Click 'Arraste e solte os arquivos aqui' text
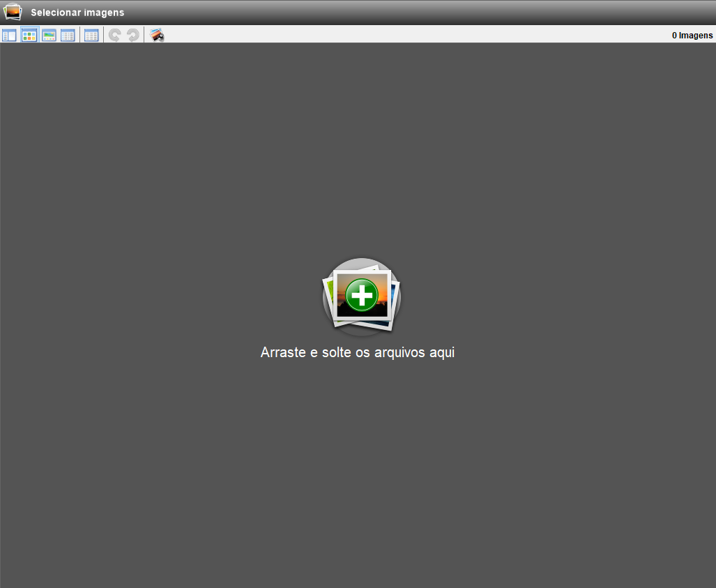Viewport: 716px width, 588px height. (x=358, y=352)
